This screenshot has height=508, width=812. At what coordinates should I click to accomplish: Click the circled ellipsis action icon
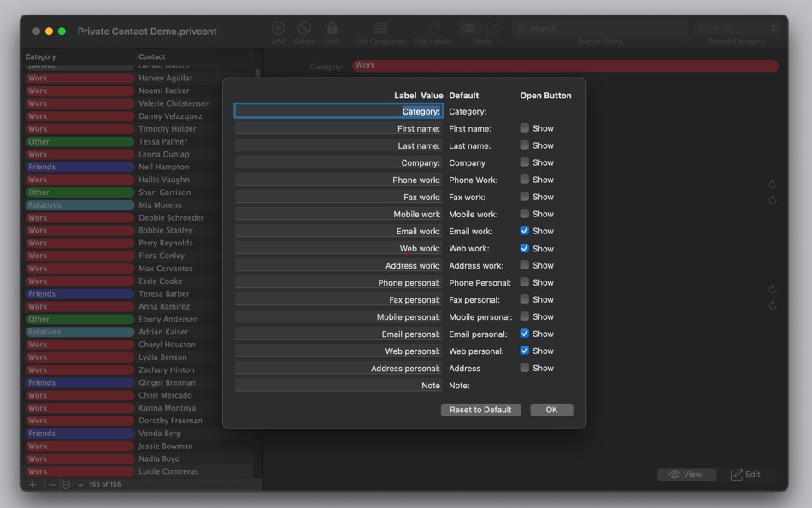[66, 485]
